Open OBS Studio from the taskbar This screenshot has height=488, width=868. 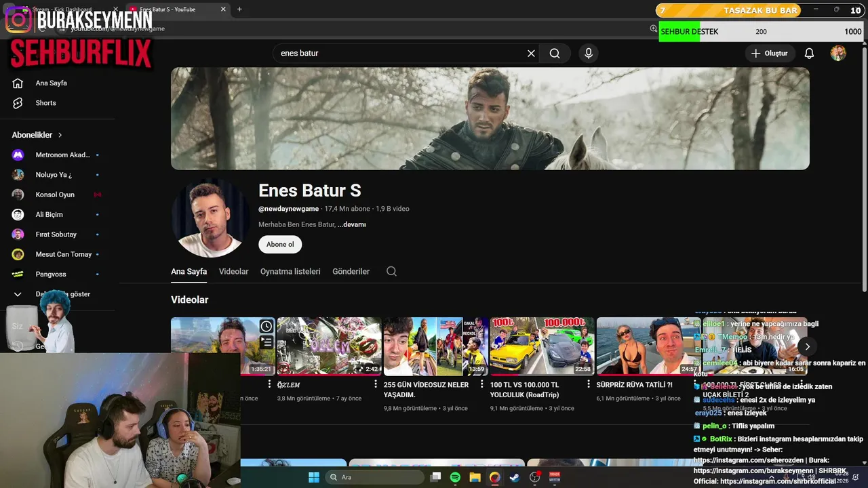[535, 477]
